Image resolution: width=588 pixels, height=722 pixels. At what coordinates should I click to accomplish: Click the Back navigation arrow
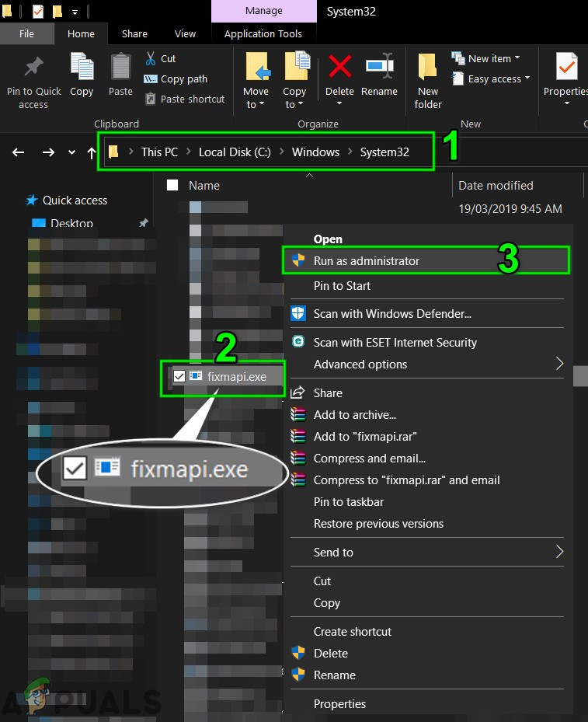(19, 152)
